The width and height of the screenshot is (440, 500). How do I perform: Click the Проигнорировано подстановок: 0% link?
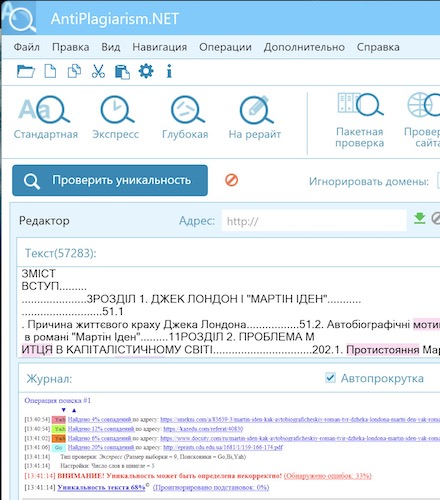tap(211, 487)
